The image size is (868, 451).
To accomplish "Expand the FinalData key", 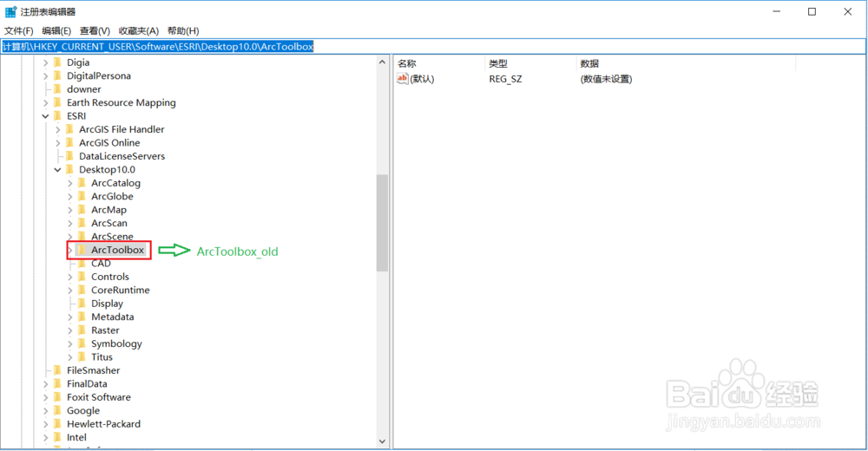I will pyautogui.click(x=46, y=384).
